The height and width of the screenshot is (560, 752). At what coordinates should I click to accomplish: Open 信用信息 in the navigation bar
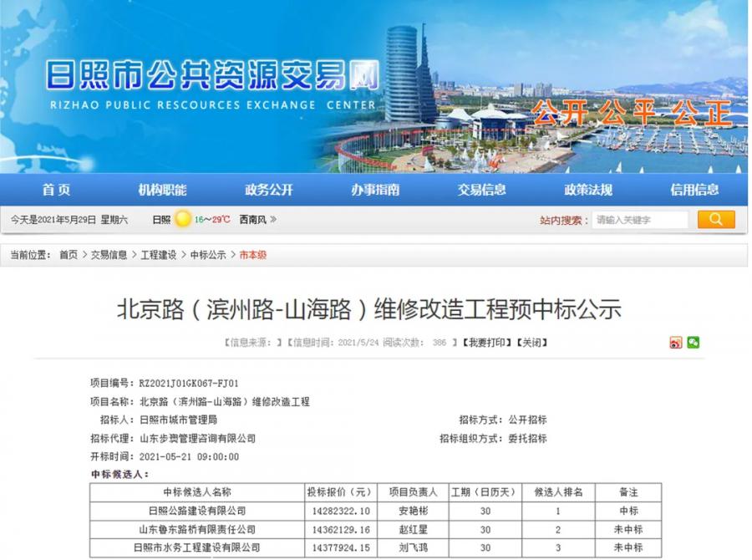coord(694,190)
